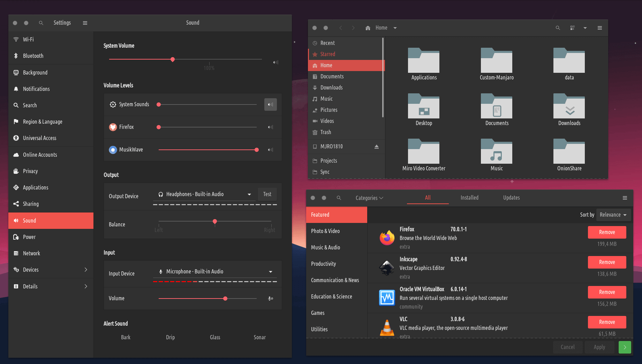
Task: Open the file manager hamburger menu
Action: (x=600, y=28)
